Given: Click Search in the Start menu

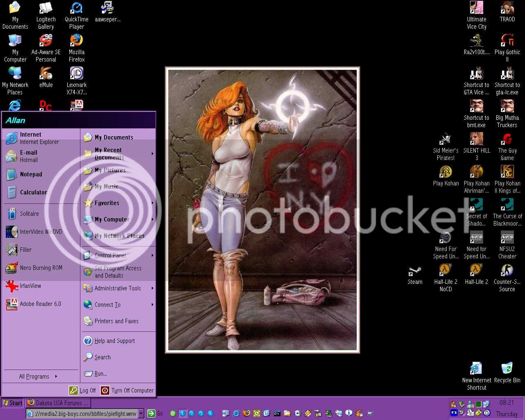Looking at the screenshot, I should (119, 357).
